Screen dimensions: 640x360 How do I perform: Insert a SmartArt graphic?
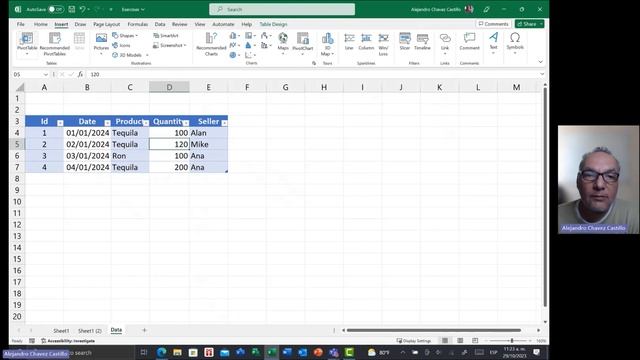pyautogui.click(x=166, y=36)
